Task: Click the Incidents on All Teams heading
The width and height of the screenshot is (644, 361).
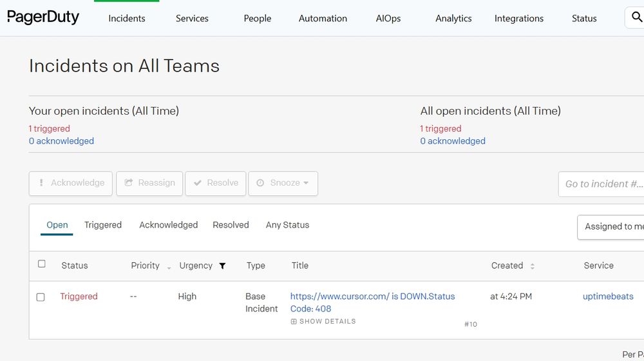Action: (x=124, y=66)
